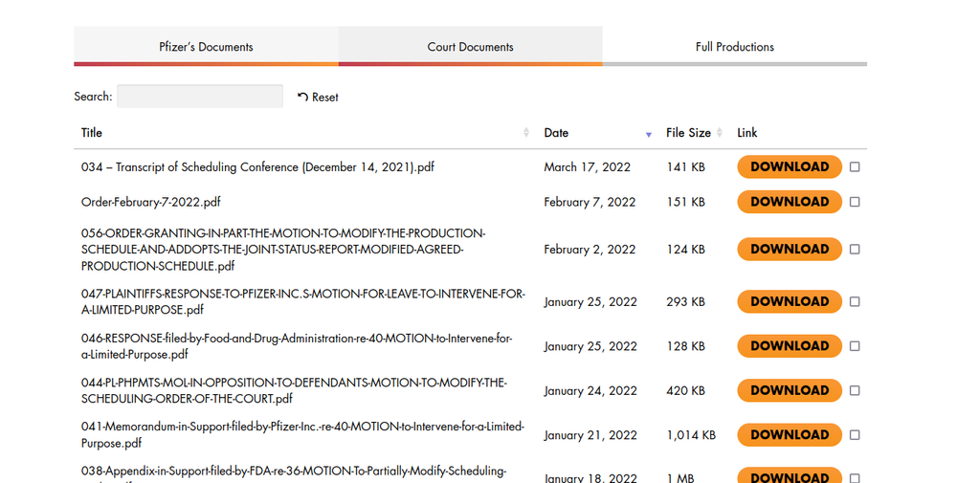This screenshot has height=483, width=980.
Task: Download the 056 Order Granting document
Action: tap(789, 250)
